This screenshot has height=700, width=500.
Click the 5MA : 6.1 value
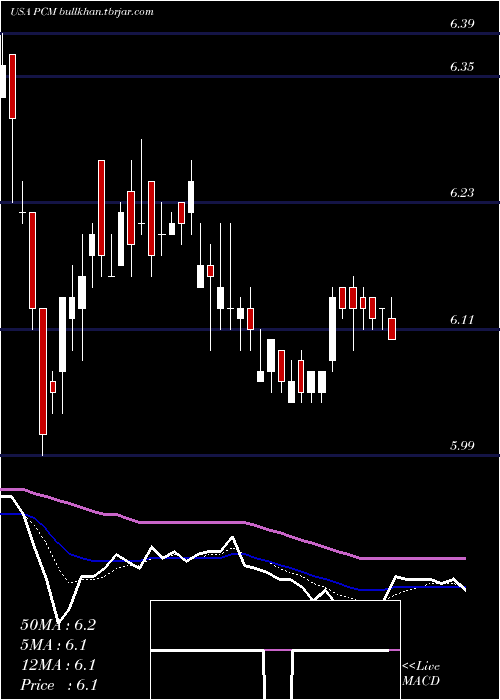pyautogui.click(x=53, y=645)
